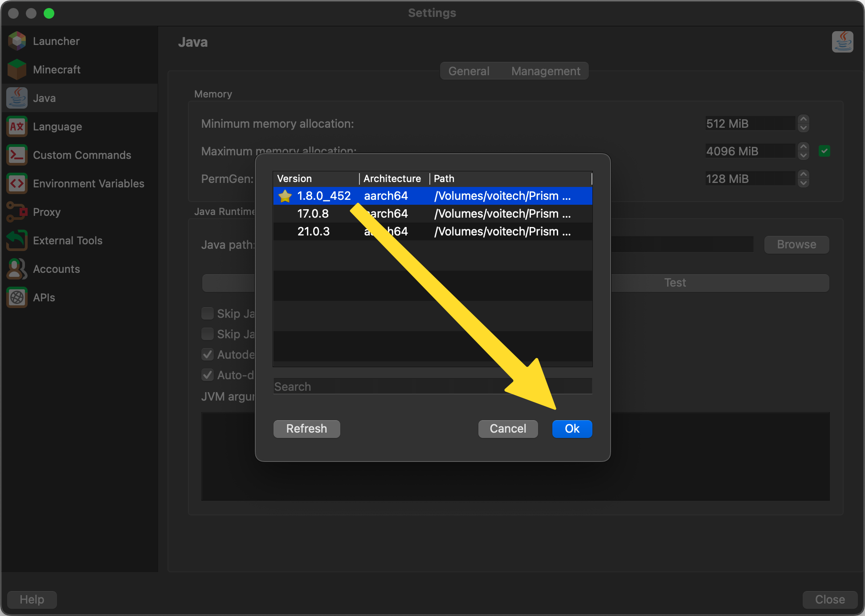Switch to the General tab
This screenshot has width=865, height=616.
pyautogui.click(x=469, y=71)
